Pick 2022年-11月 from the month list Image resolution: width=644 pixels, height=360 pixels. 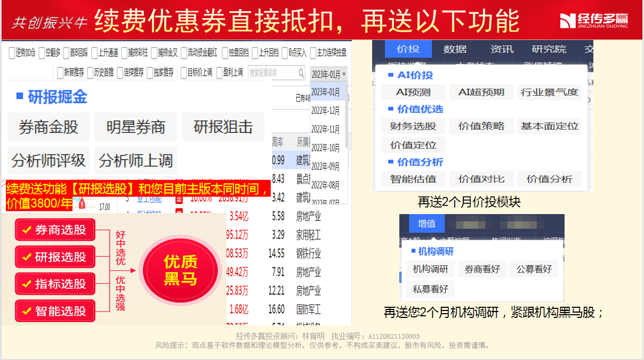pyautogui.click(x=326, y=129)
